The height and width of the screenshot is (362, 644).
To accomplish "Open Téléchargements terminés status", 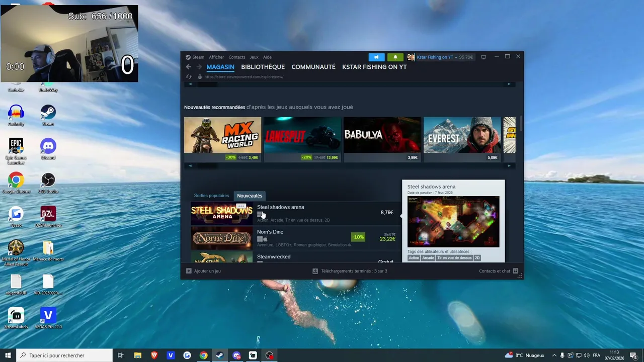I will coord(354,271).
